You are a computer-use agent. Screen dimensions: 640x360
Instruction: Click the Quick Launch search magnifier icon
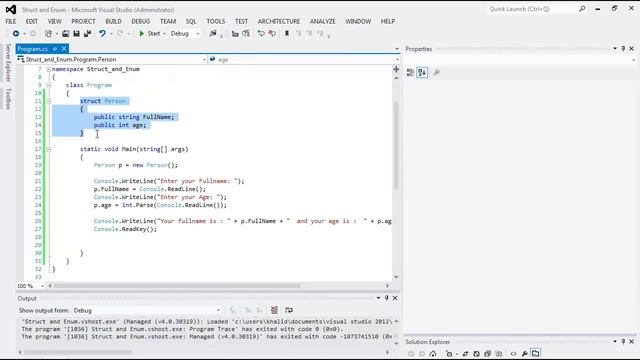click(x=582, y=9)
